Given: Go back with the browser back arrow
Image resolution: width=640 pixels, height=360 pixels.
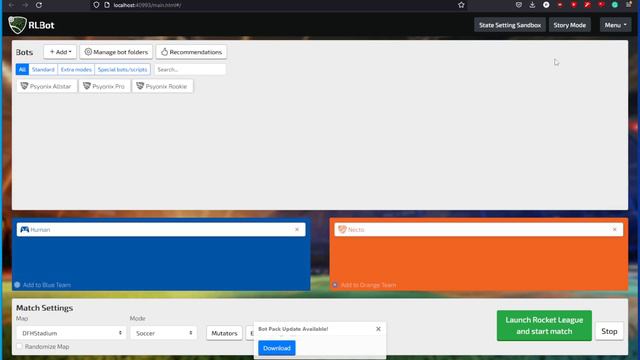Looking at the screenshot, I should click(11, 5).
